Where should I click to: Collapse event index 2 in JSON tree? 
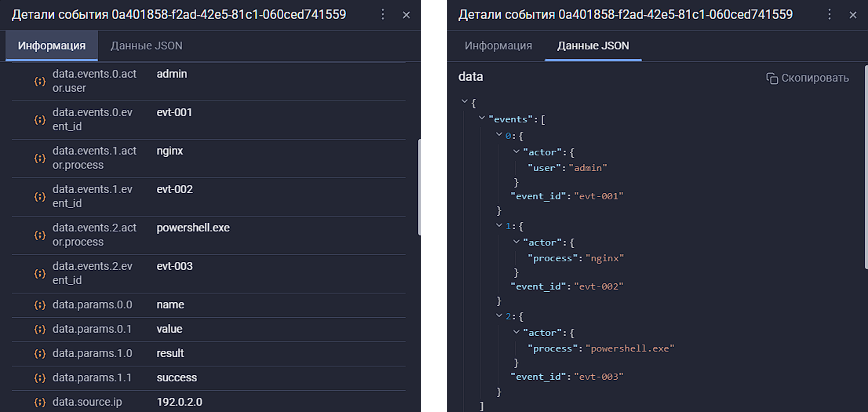click(x=499, y=316)
